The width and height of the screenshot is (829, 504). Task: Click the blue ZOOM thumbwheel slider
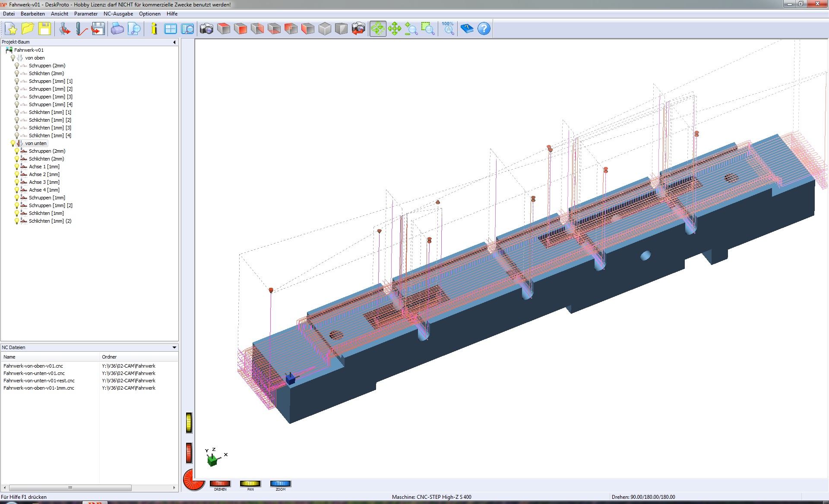coord(280,483)
